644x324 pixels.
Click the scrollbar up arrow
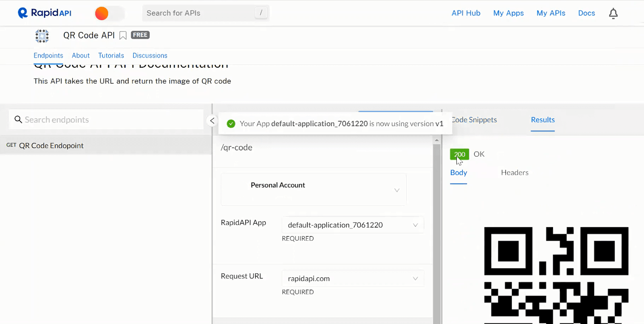(437, 141)
